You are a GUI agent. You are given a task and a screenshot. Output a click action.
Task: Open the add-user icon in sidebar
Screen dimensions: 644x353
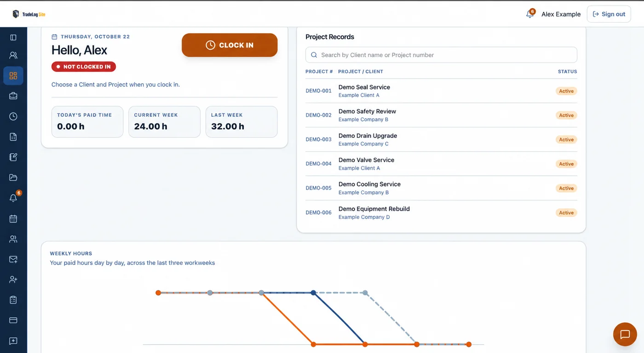13,279
